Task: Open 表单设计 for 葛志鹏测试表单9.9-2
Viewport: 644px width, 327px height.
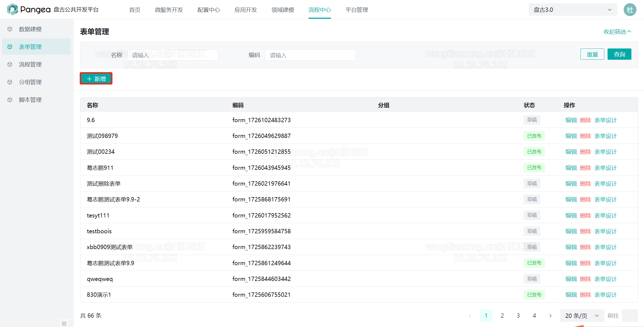Action: click(605, 200)
